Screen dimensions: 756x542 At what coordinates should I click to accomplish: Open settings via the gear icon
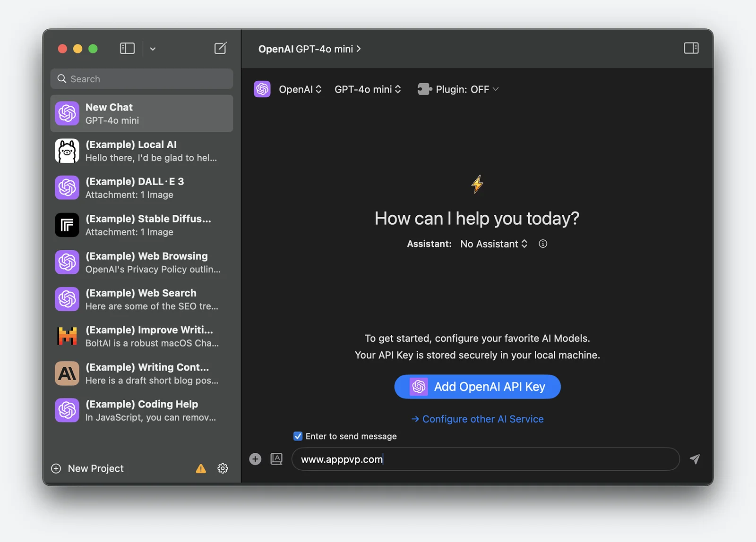tap(223, 468)
